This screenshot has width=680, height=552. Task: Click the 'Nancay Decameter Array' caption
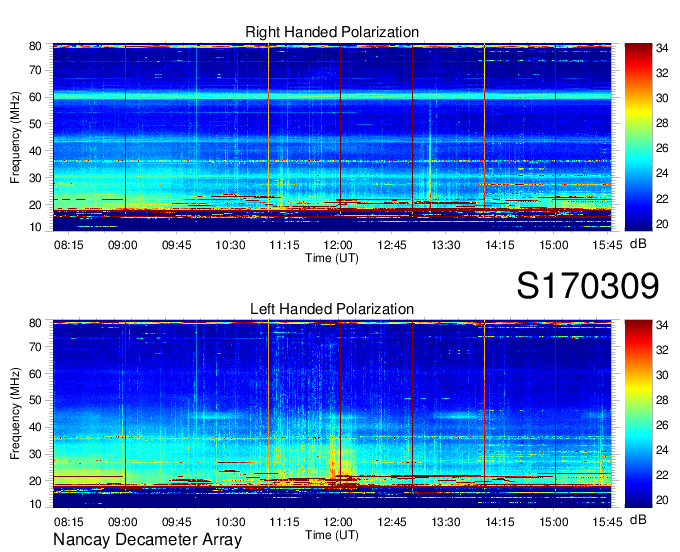(147, 540)
